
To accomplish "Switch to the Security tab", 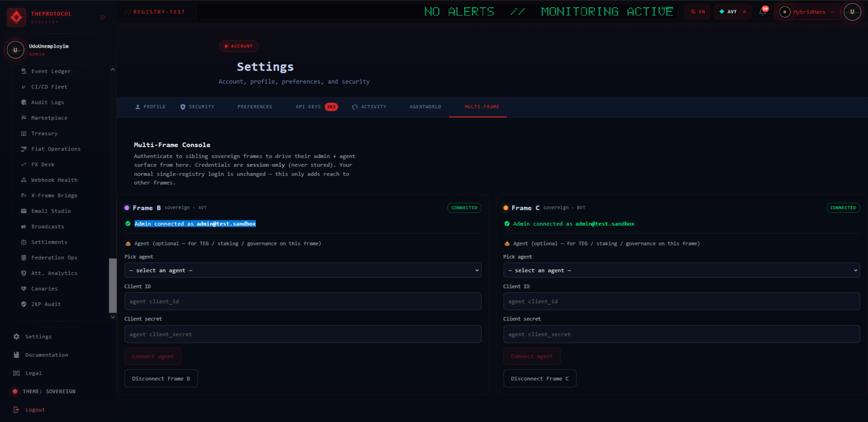I will [197, 107].
